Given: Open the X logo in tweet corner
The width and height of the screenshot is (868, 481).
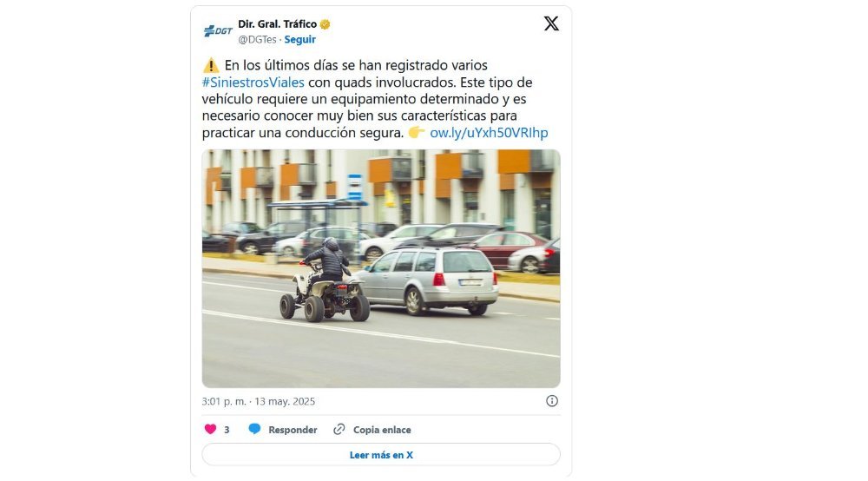Looking at the screenshot, I should [551, 23].
